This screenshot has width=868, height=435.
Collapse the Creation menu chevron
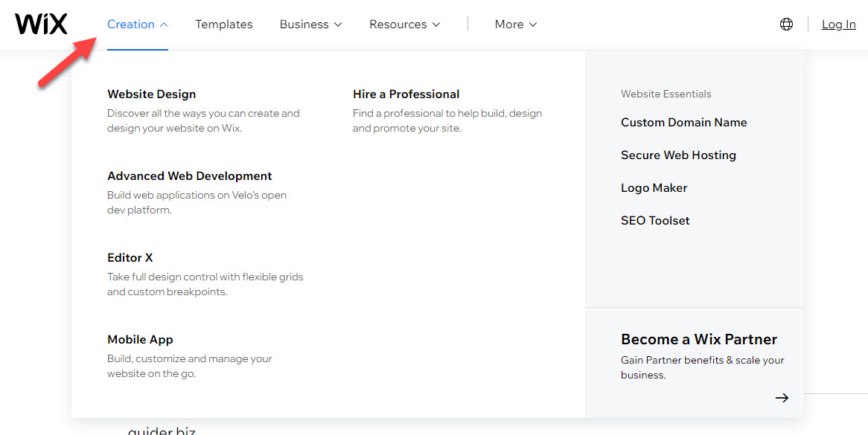[164, 25]
